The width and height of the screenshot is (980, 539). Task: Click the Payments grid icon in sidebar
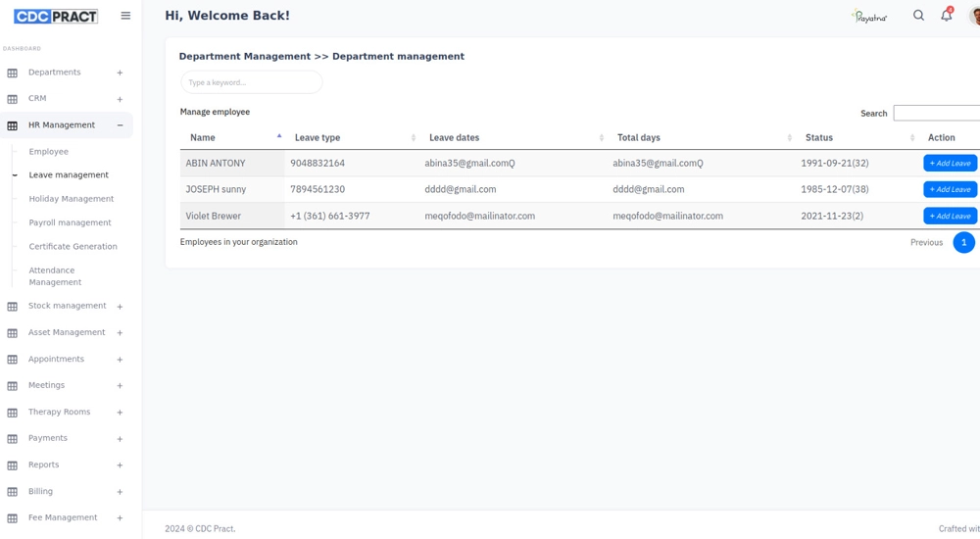tap(13, 439)
